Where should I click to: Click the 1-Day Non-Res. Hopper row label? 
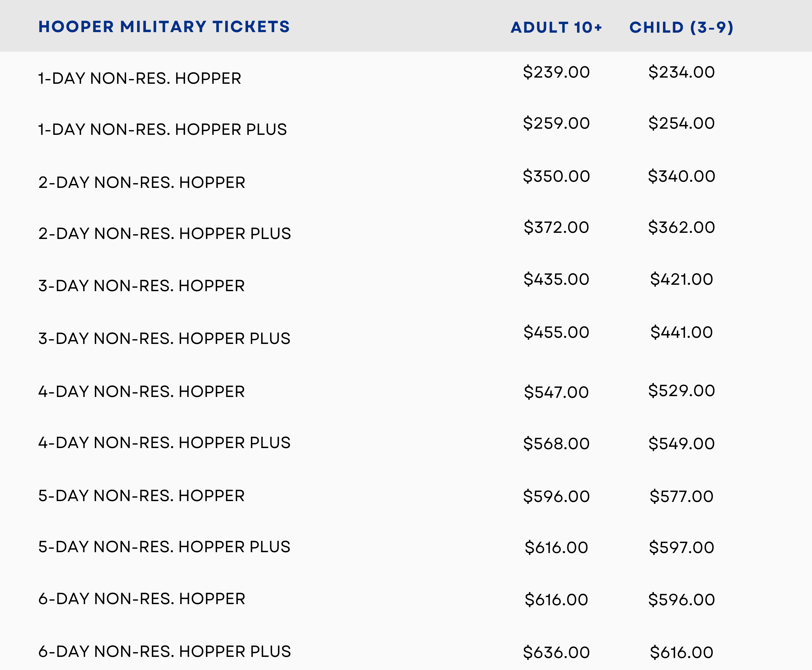tap(140, 78)
